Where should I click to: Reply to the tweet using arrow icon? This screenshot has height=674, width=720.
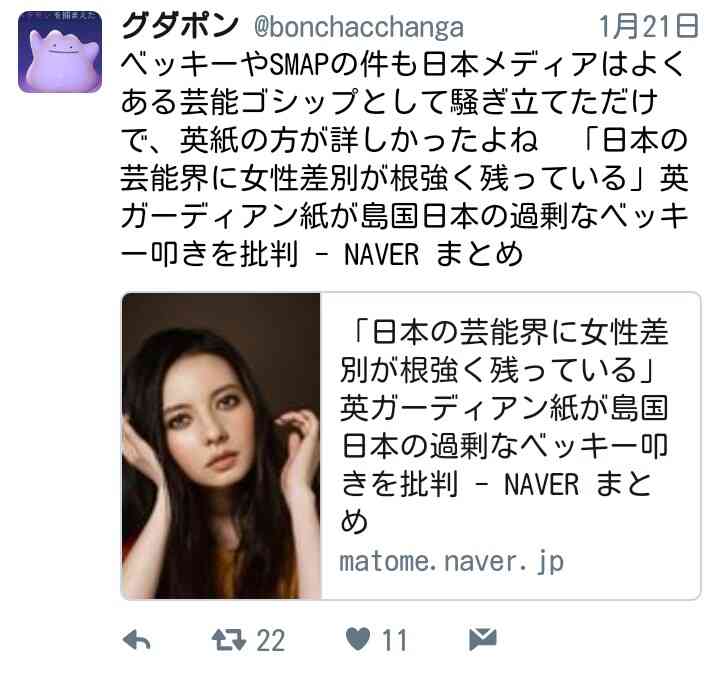tap(137, 640)
